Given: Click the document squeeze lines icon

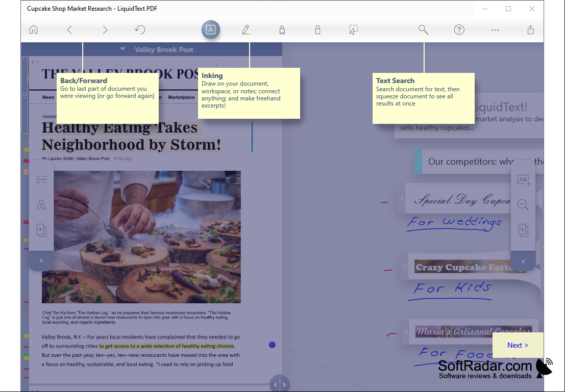Looking at the screenshot, I should pyautogui.click(x=41, y=179).
